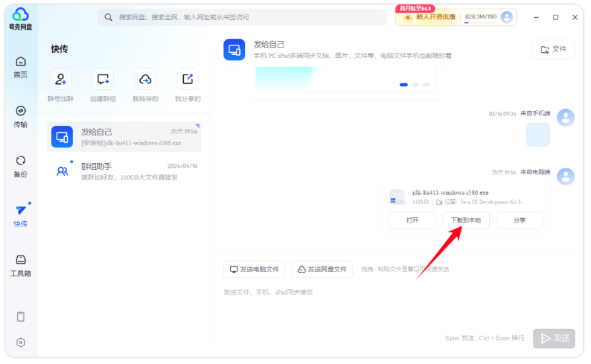Viewport: 591px width, 364px height.
Task: Click the 发送网盘文件 button
Action: tap(322, 270)
